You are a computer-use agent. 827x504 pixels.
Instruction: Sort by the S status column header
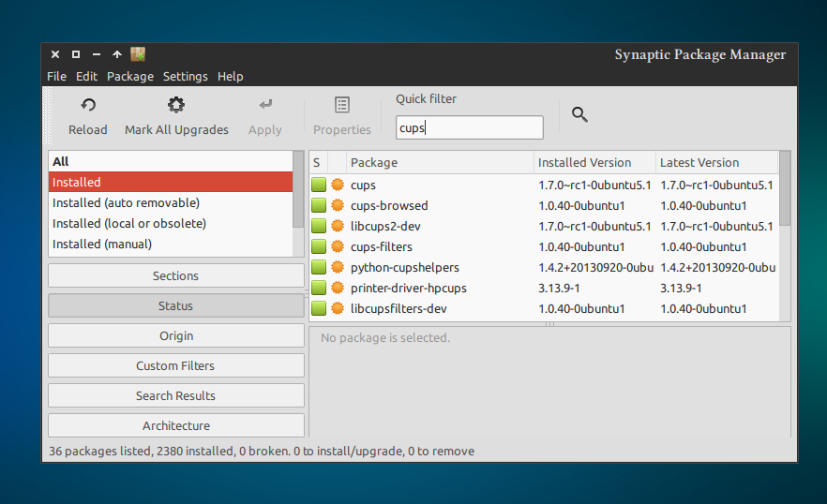point(318,162)
